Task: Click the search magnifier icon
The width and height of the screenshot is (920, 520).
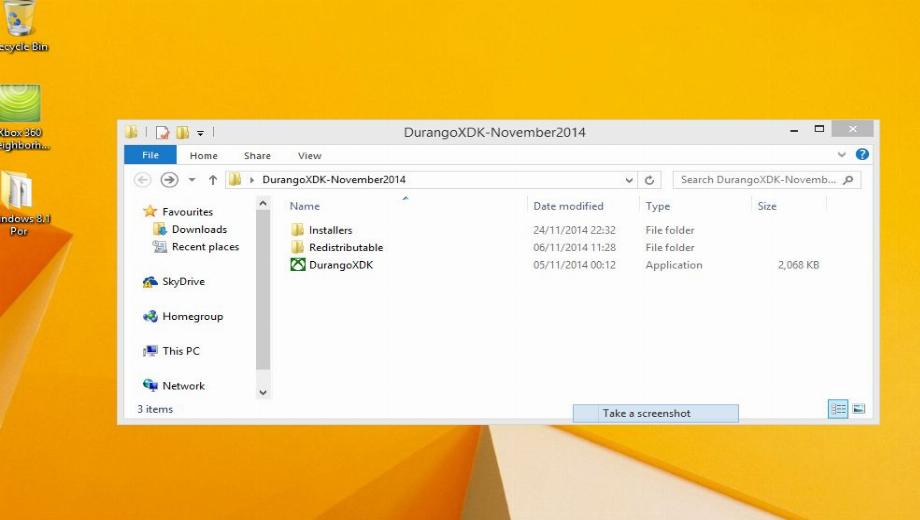Action: pyautogui.click(x=848, y=180)
